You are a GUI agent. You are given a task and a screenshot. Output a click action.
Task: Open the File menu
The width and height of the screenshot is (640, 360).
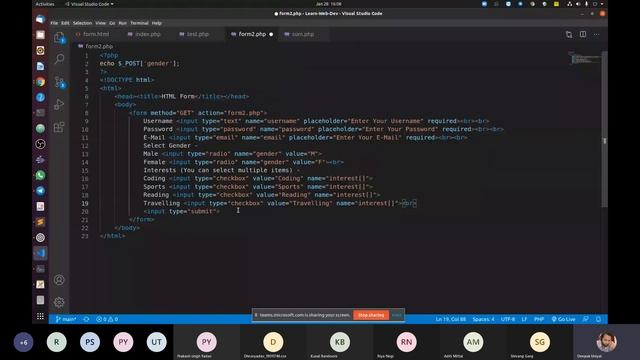(x=54, y=23)
